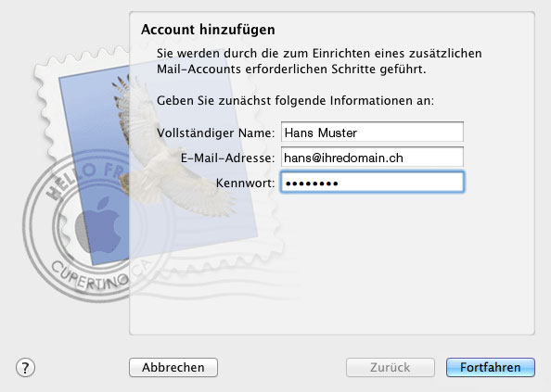Open help with the question mark button
Viewport: 551px width, 392px height.
(25, 367)
